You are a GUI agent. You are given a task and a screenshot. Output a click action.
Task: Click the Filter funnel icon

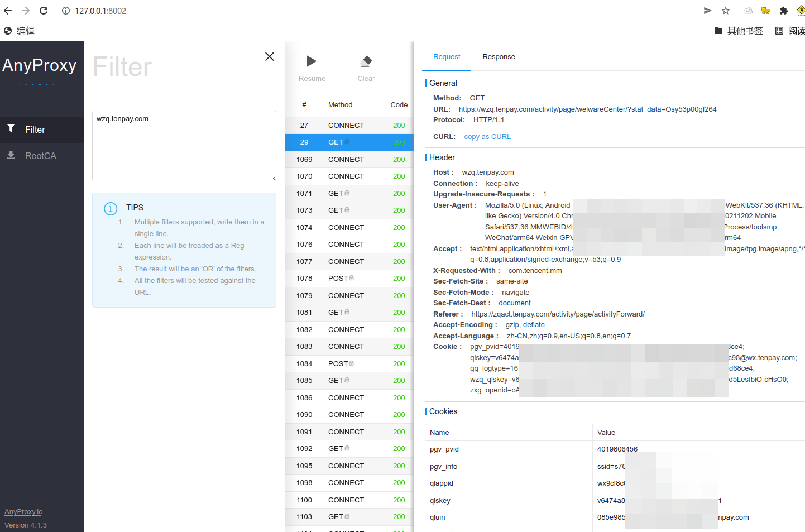coord(11,129)
